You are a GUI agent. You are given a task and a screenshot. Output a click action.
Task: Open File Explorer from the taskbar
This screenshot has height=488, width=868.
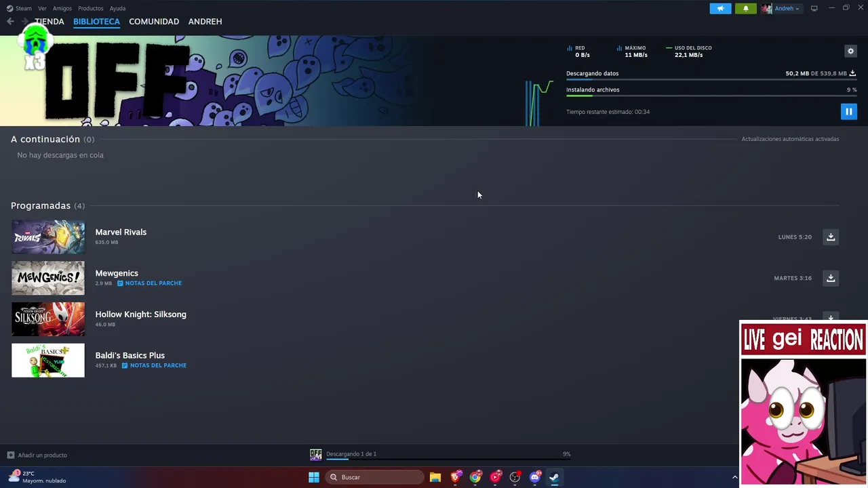pyautogui.click(x=435, y=477)
